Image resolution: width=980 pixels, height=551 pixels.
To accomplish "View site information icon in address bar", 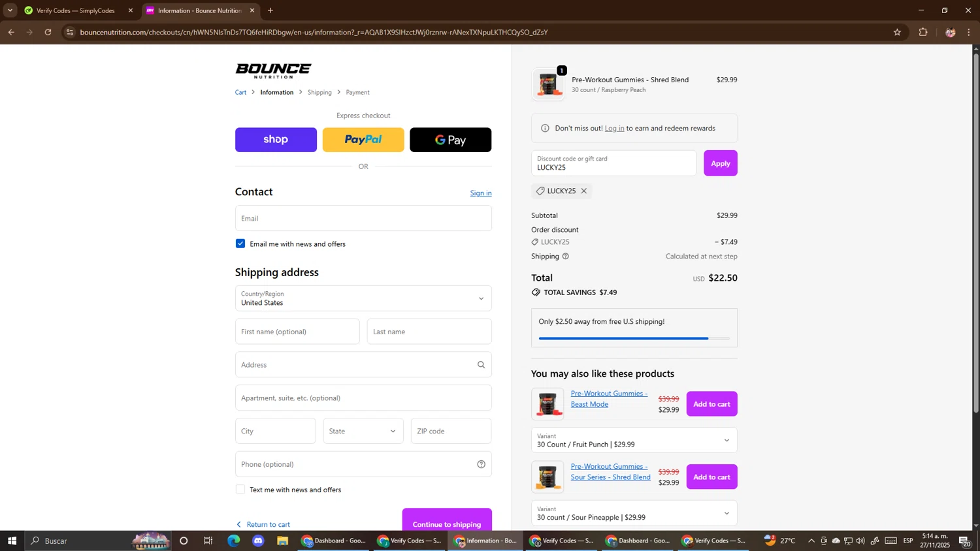I will click(71, 32).
